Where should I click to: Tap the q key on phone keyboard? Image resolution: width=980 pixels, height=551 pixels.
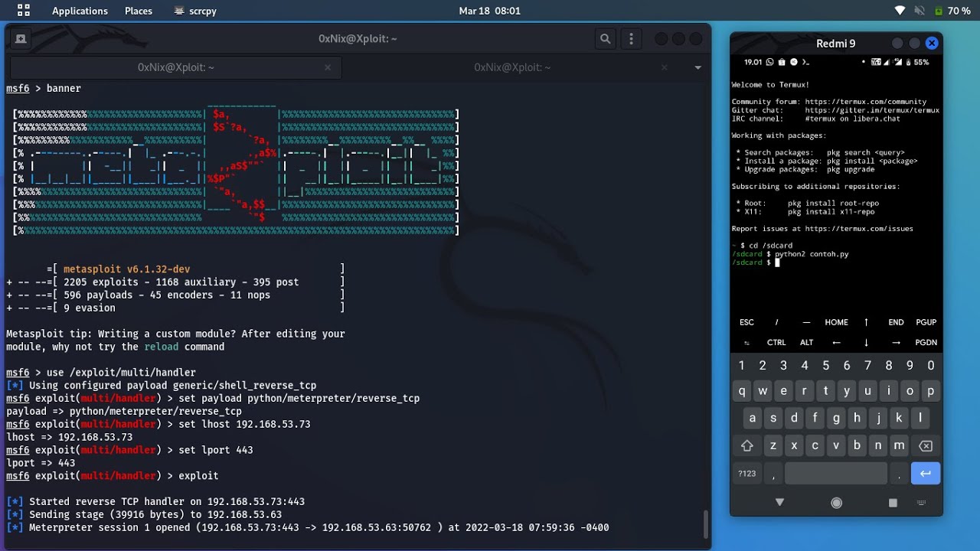coord(741,391)
